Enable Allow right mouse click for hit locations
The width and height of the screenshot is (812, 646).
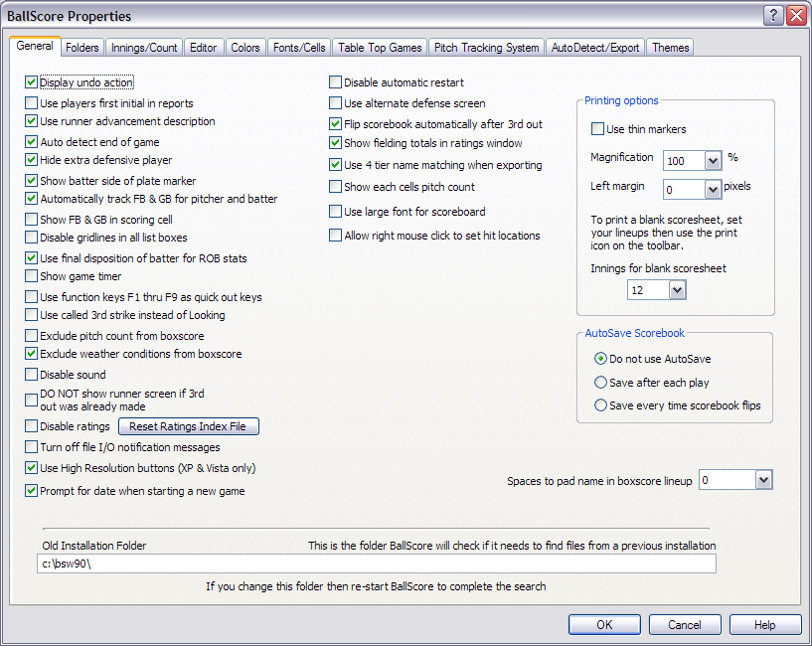pos(335,236)
